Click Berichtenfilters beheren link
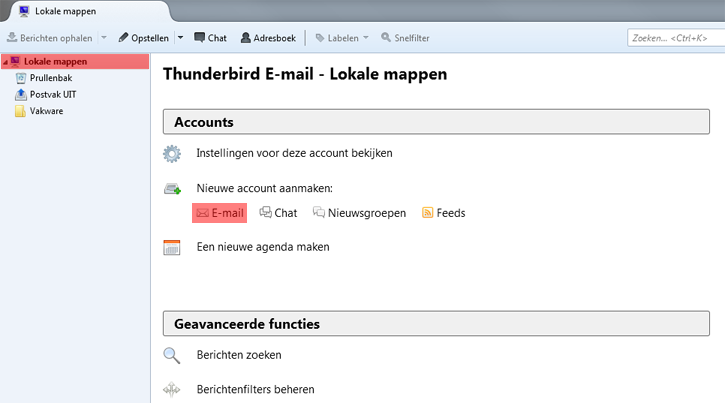725x403 pixels. [x=256, y=390]
